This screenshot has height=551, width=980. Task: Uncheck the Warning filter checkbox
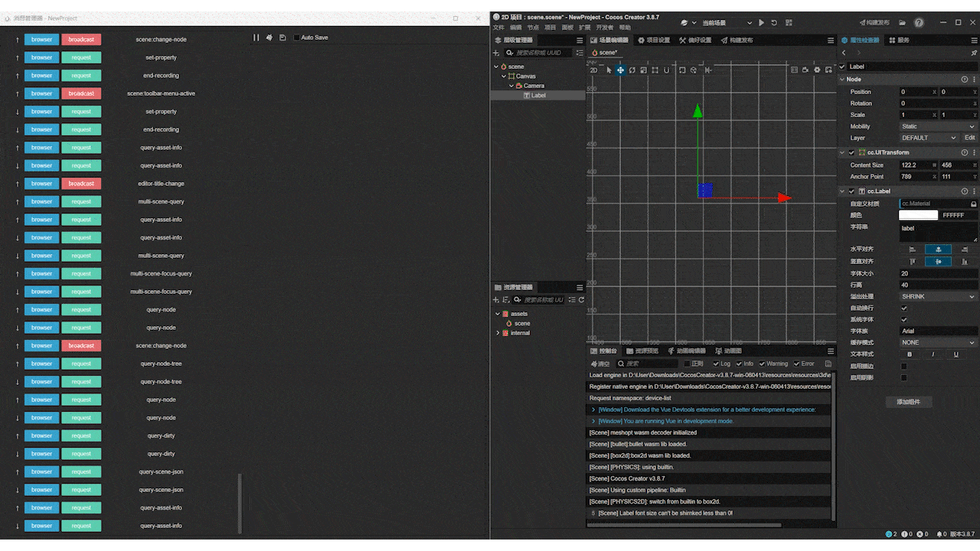762,364
